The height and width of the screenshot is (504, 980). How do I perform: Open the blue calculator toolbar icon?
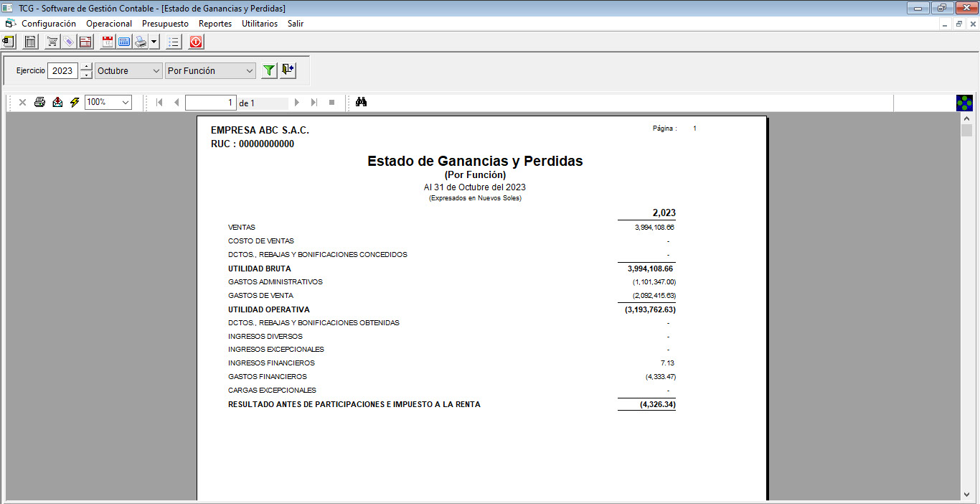[124, 42]
